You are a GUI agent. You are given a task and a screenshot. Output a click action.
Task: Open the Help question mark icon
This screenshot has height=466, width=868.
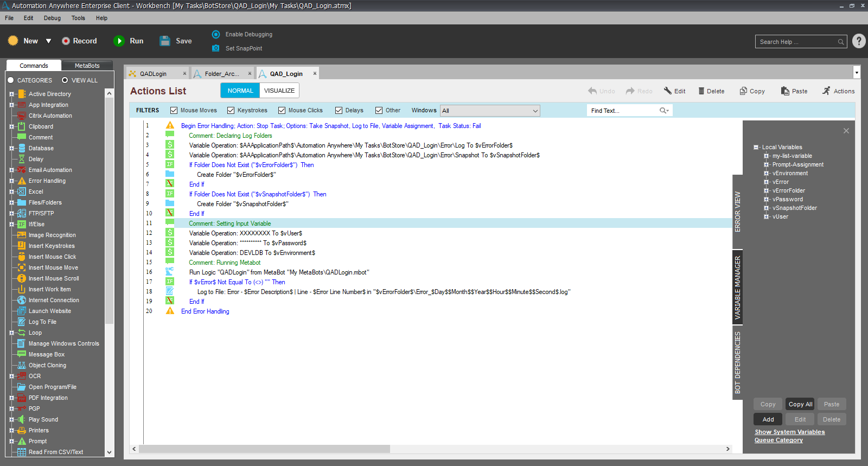tap(859, 41)
